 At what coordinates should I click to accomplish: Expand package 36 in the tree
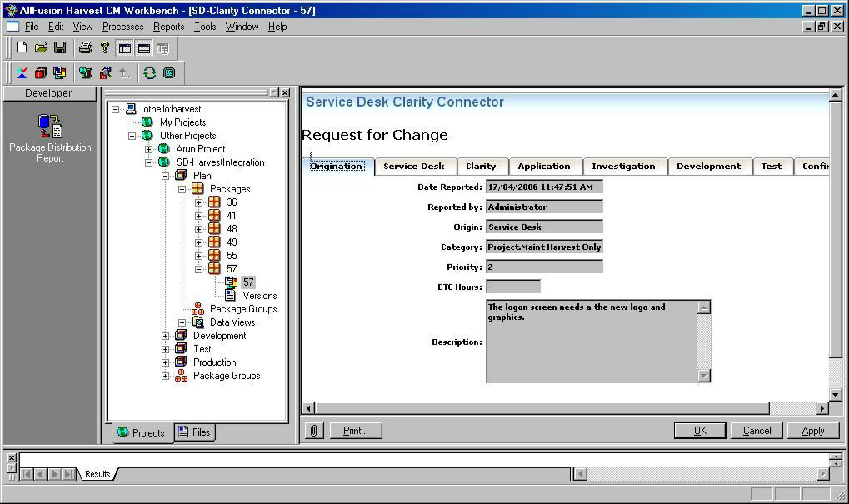199,202
